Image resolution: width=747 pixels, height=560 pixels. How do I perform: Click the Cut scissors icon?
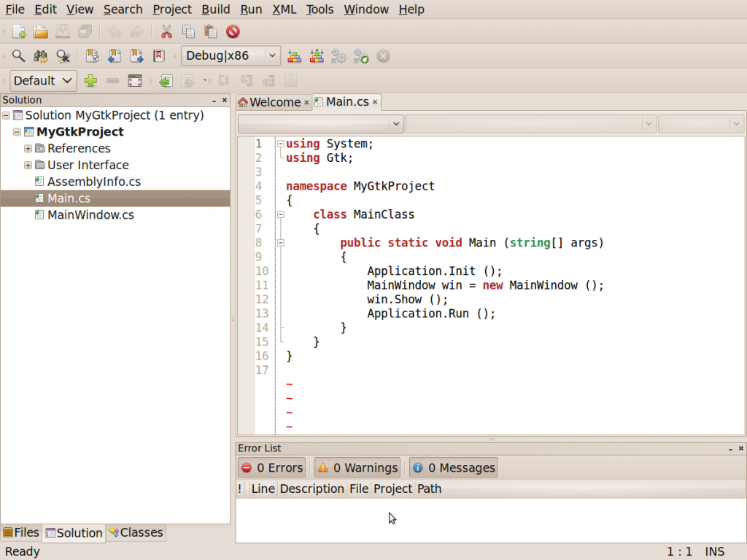pos(166,32)
